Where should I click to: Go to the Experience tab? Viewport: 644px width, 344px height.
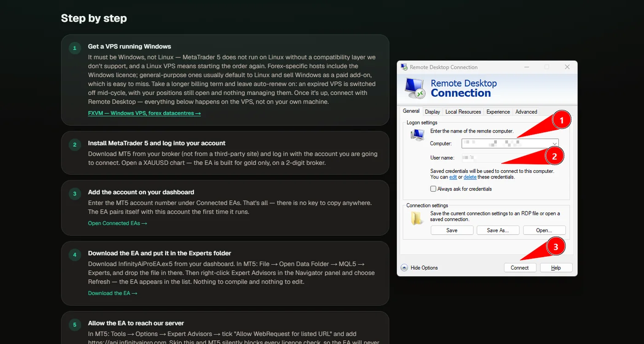point(498,112)
